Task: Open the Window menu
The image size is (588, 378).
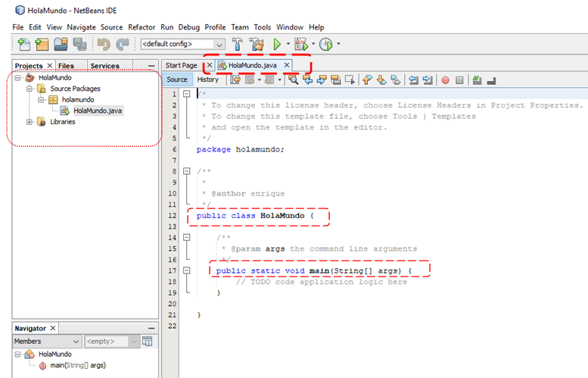Action: [290, 27]
